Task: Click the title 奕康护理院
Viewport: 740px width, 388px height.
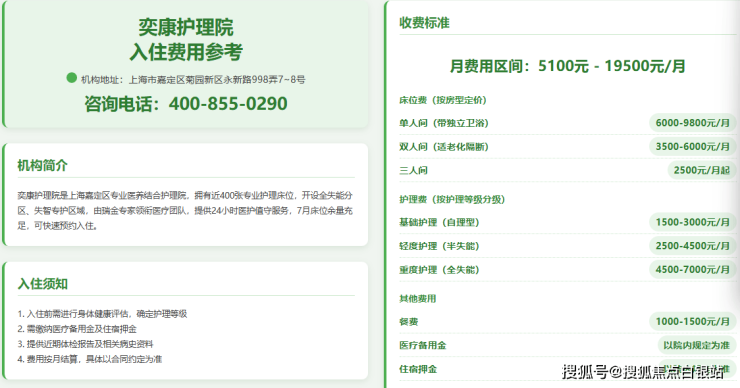Action: pyautogui.click(x=186, y=27)
